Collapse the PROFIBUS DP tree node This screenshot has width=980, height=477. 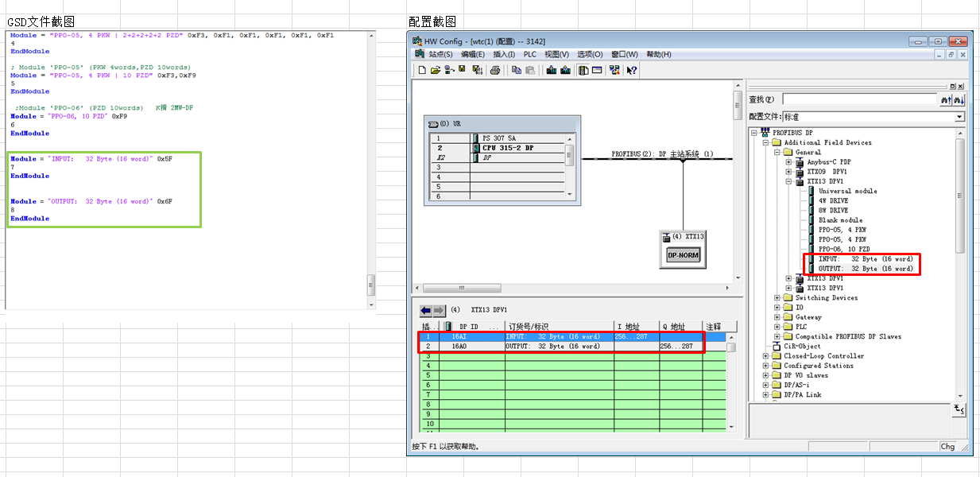(x=756, y=133)
